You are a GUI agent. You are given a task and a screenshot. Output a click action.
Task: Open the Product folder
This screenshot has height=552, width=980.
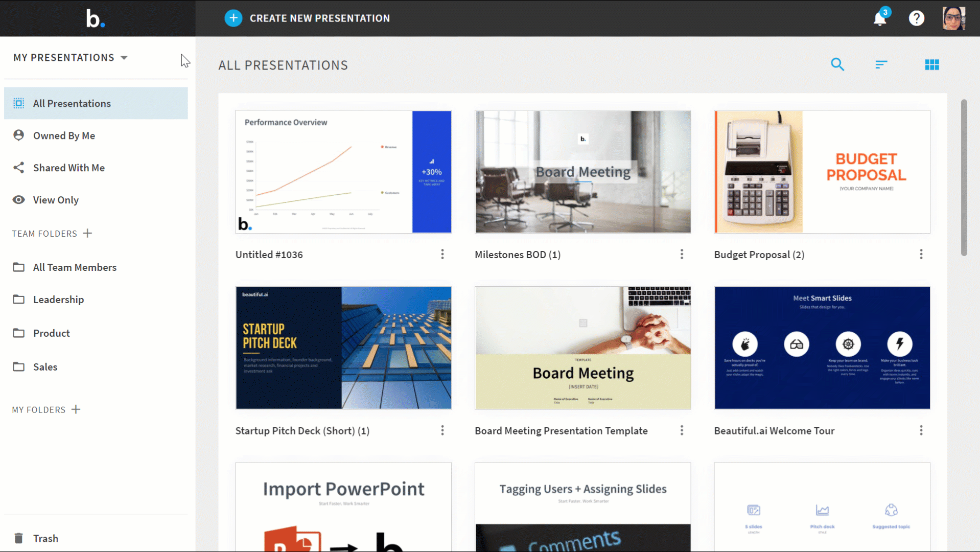(96, 333)
